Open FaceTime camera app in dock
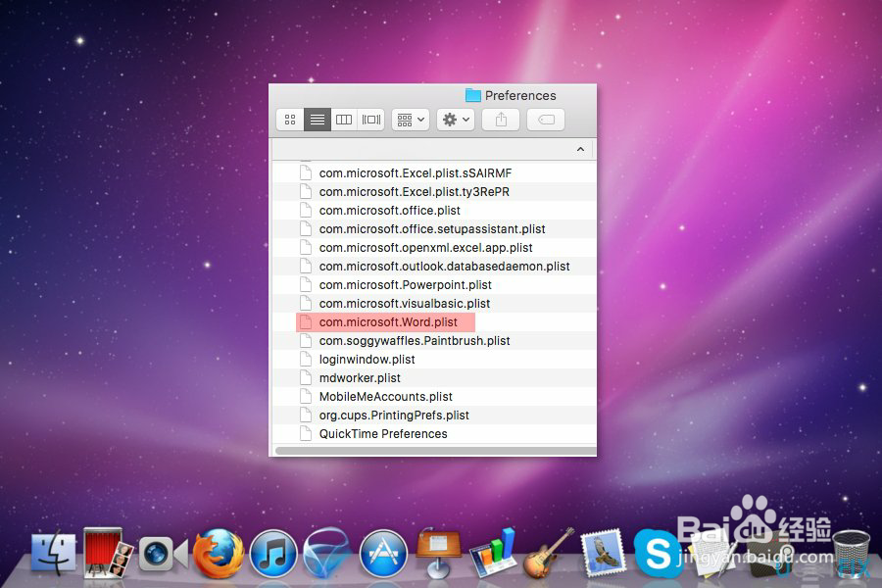 tap(163, 555)
